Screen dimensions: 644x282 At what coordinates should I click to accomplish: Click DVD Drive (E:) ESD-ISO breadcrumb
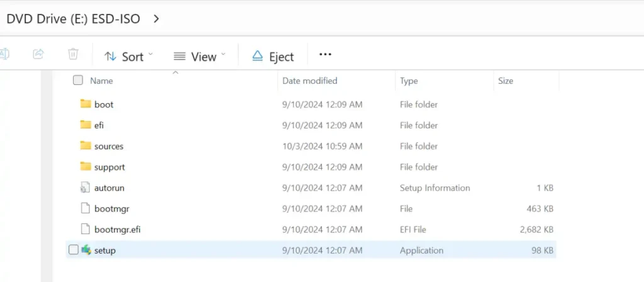(x=73, y=19)
